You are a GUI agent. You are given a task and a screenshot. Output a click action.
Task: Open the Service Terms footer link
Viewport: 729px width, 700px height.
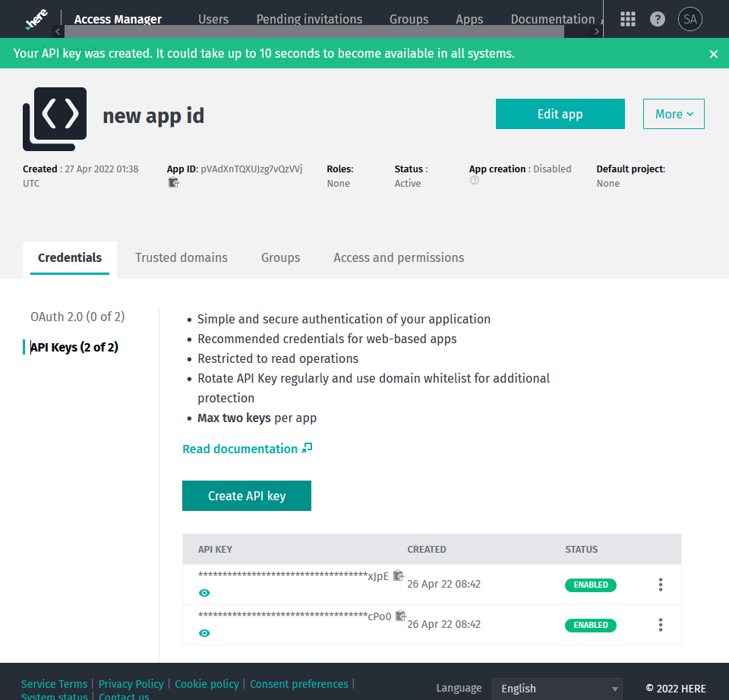click(54, 684)
